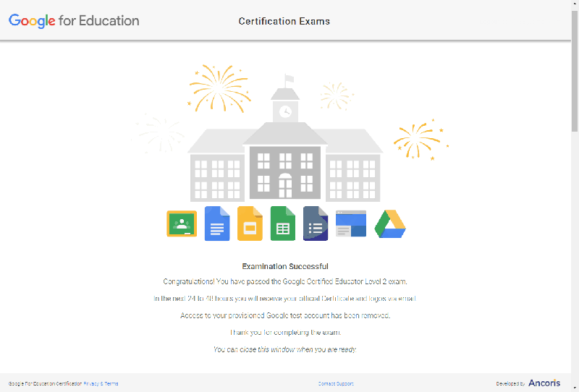579x392 pixels.
Task: Click the Certification Exams header title
Action: tap(284, 22)
